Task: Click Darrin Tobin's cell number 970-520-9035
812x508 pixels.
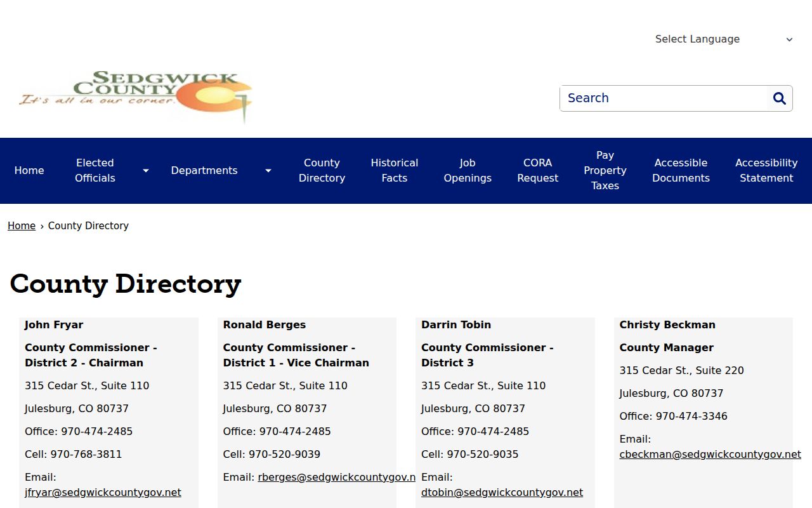Action: coord(483,455)
